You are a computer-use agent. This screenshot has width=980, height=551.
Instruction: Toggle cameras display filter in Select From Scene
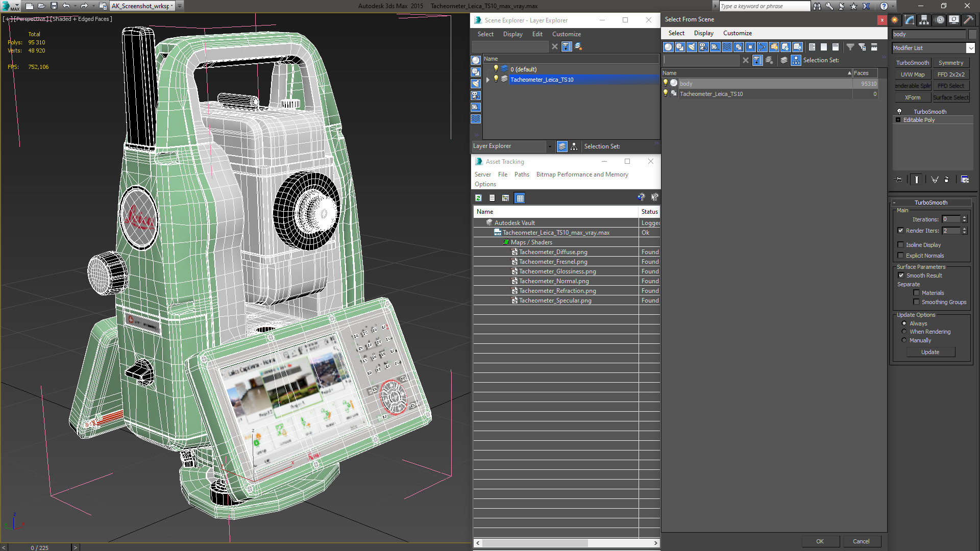click(x=703, y=47)
